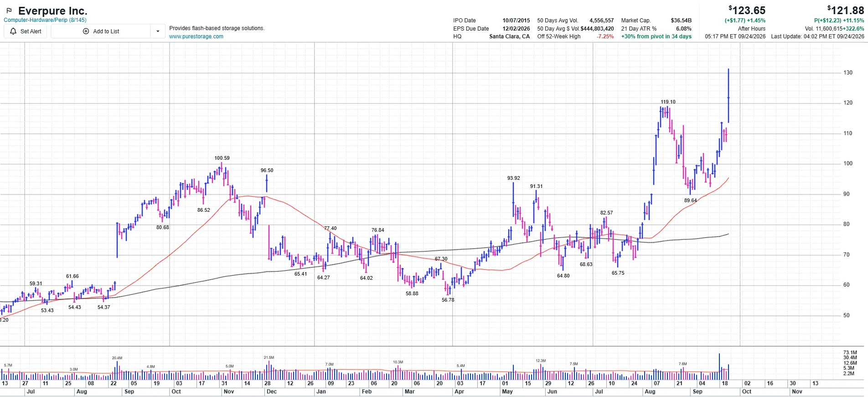The width and height of the screenshot is (868, 397).
Task: Click the 59.31 high label on the chart
Action: click(x=36, y=284)
